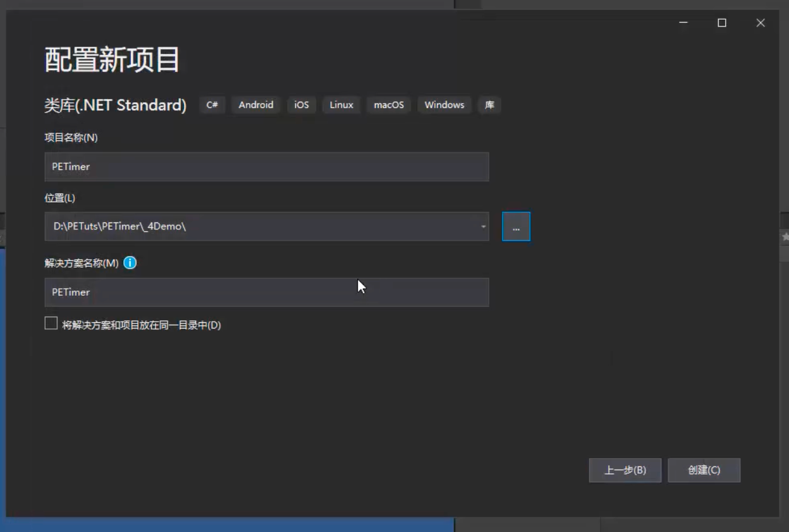
Task: Check 将解决方案和项目放在同一目录中 checkbox
Action: pos(51,323)
